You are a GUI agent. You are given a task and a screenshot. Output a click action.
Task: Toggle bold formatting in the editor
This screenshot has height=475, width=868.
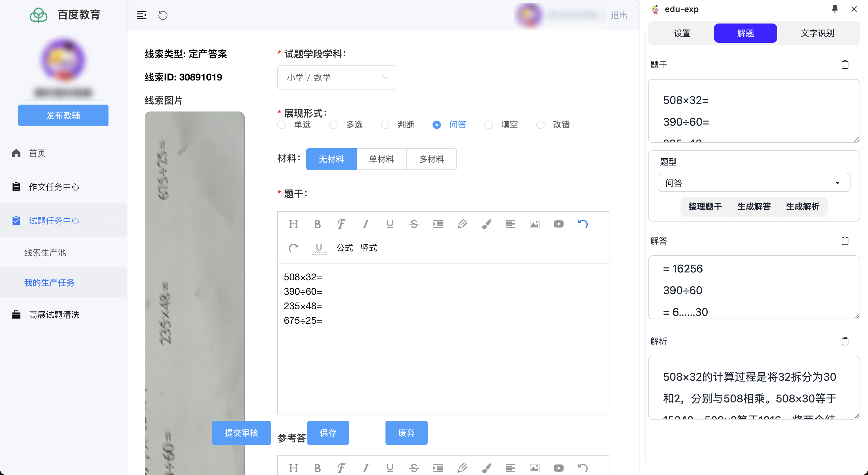click(x=317, y=224)
